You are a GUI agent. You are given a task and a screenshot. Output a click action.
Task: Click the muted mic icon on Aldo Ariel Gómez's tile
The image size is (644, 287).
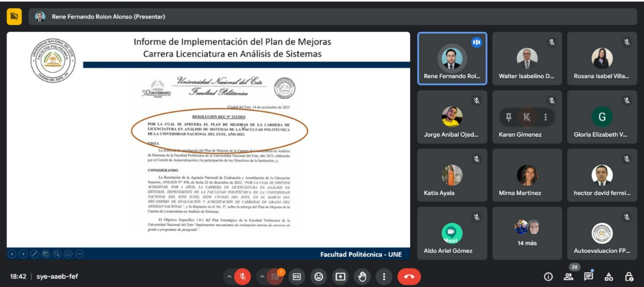coord(477,217)
